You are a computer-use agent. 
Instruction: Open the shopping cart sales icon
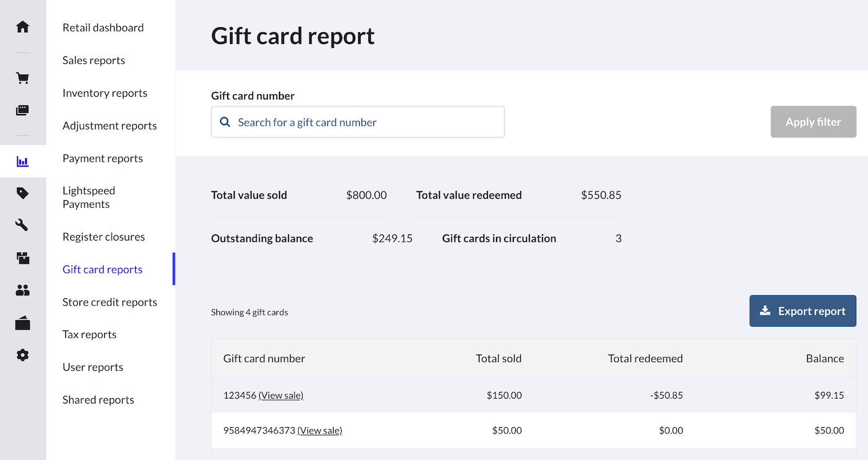(x=23, y=78)
